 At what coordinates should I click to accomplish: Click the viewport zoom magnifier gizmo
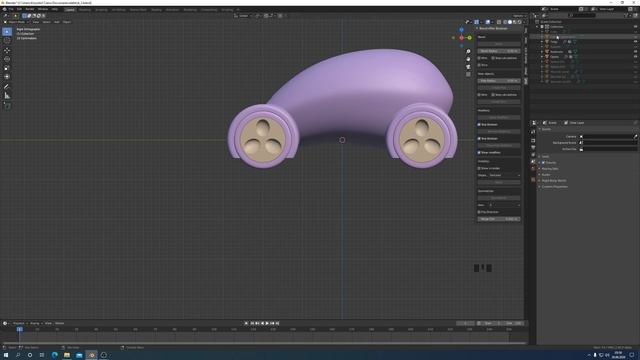pyautogui.click(x=468, y=51)
